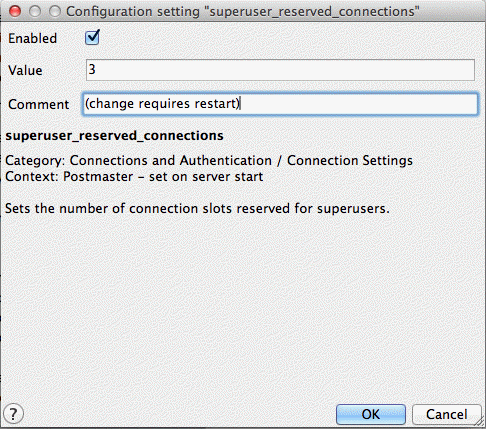Click the Category: Connections and Authentication line
This screenshot has height=429, width=486.
coord(209,160)
